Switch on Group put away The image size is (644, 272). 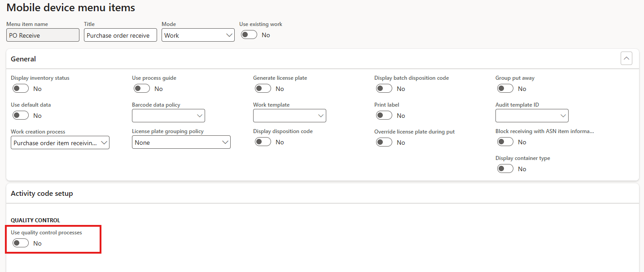coord(505,89)
